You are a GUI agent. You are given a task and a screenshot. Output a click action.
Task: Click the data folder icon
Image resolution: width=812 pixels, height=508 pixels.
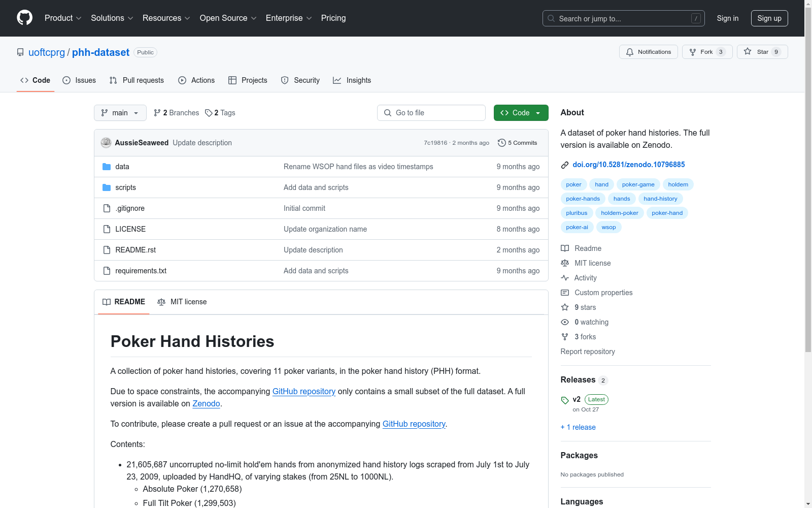107,167
